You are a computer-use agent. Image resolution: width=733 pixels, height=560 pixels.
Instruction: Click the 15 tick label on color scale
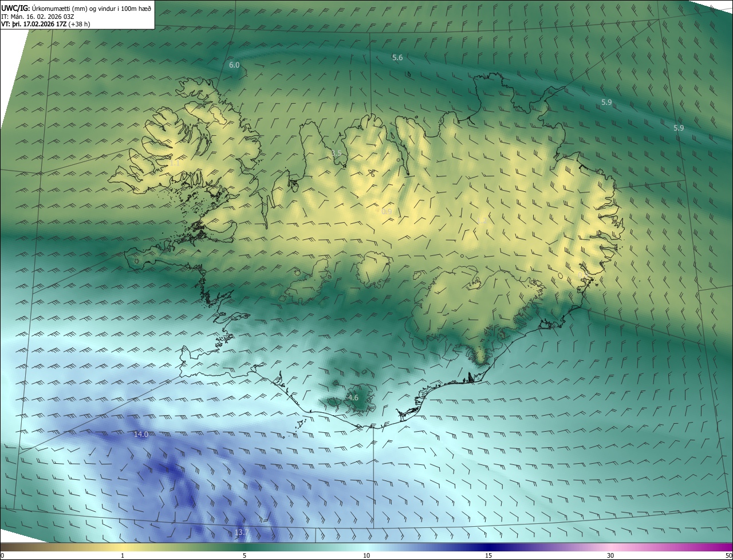tap(488, 555)
